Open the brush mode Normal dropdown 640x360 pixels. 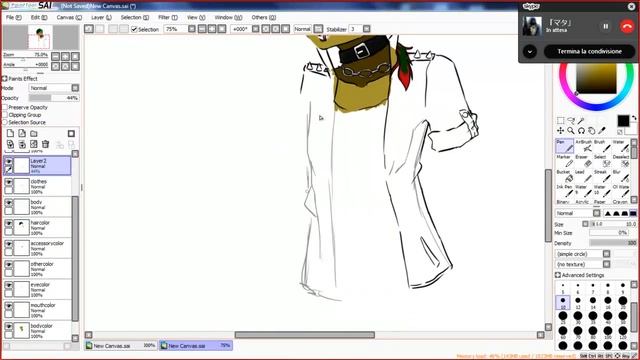(x=597, y=213)
